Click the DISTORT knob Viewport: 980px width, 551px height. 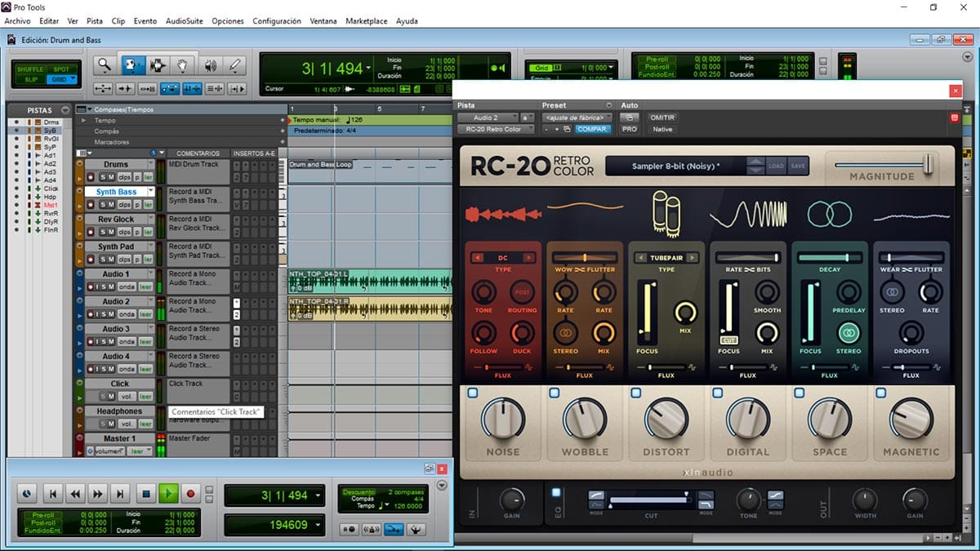tap(666, 420)
